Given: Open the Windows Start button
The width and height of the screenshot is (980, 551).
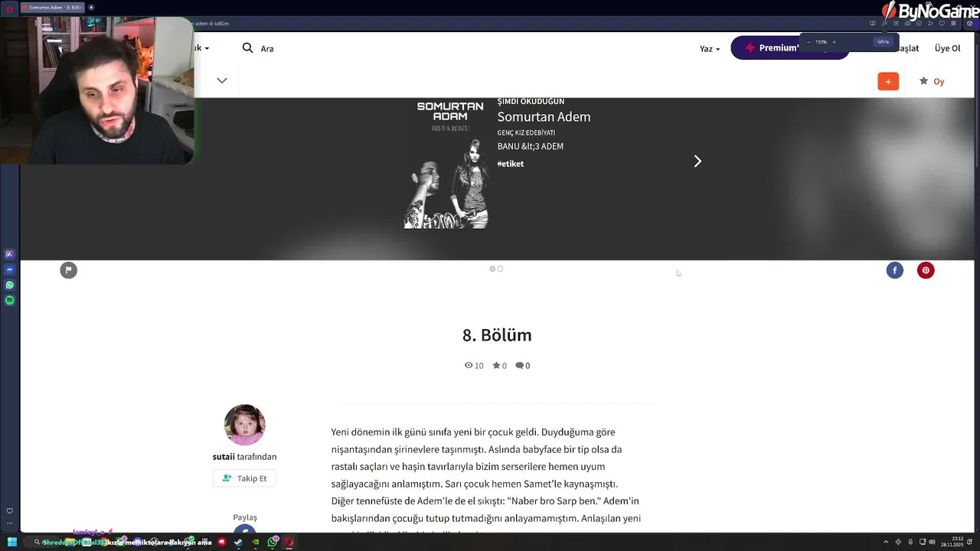Looking at the screenshot, I should pos(12,542).
